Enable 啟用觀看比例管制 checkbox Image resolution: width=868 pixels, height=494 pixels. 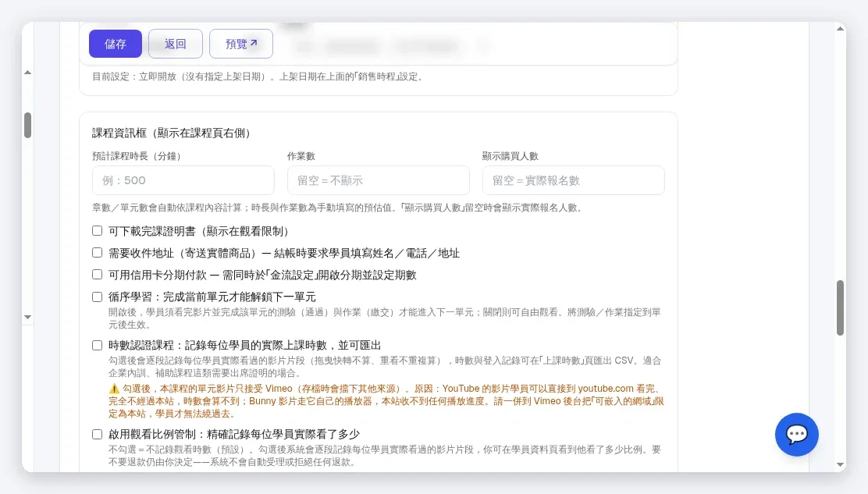97,434
